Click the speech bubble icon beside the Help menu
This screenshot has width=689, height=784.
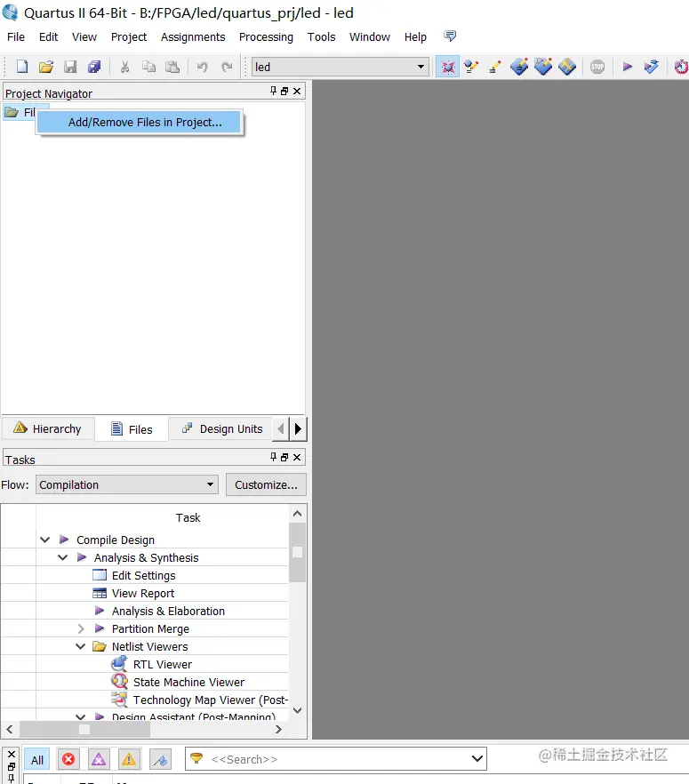coord(450,36)
